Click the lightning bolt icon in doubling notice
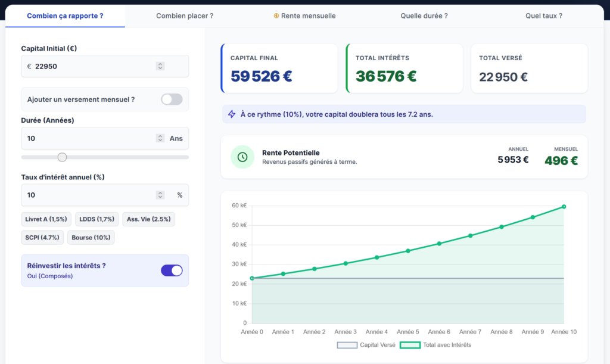 pyautogui.click(x=232, y=114)
